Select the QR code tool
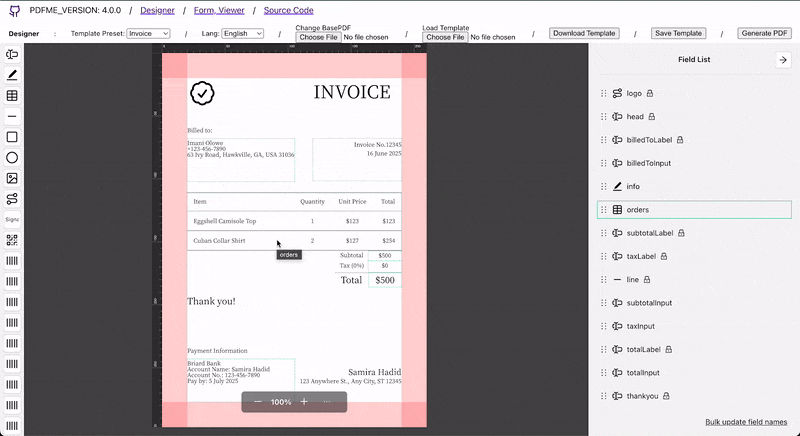 click(12, 240)
